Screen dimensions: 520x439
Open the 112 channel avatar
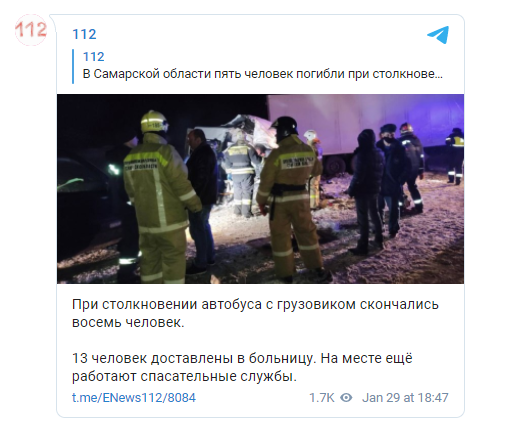31,30
